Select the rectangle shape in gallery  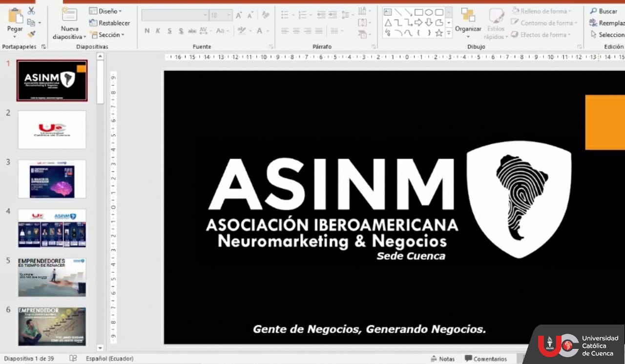tap(418, 12)
